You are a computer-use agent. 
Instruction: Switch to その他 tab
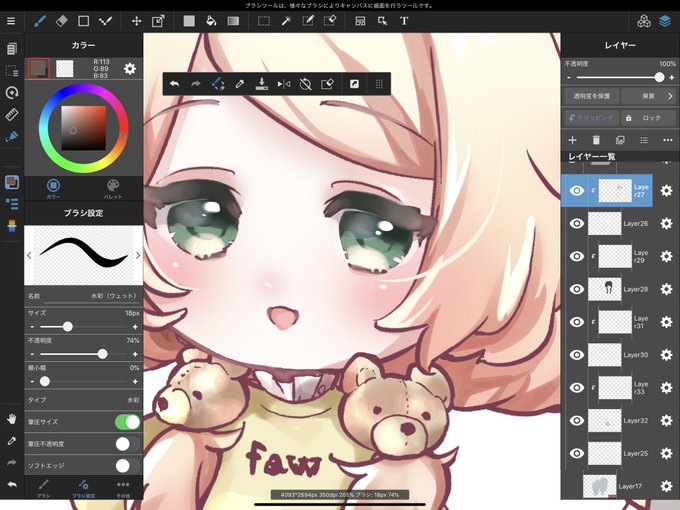(x=123, y=488)
